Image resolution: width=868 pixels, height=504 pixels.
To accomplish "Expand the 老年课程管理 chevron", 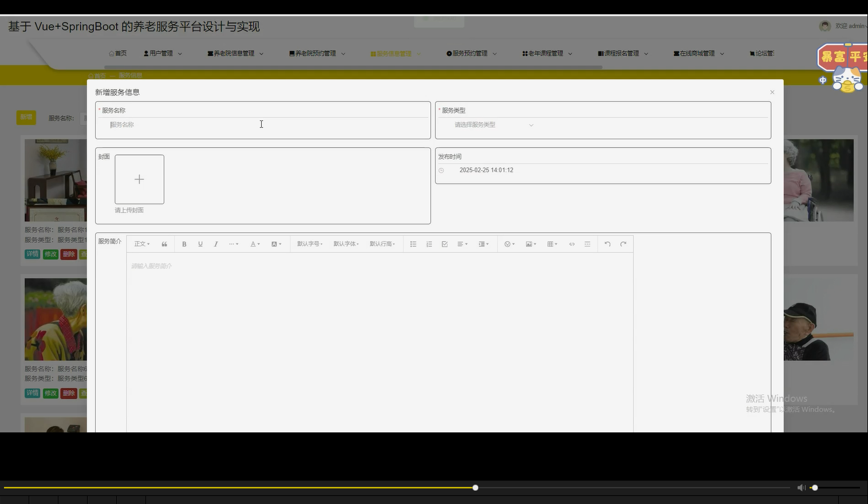I will click(x=570, y=54).
